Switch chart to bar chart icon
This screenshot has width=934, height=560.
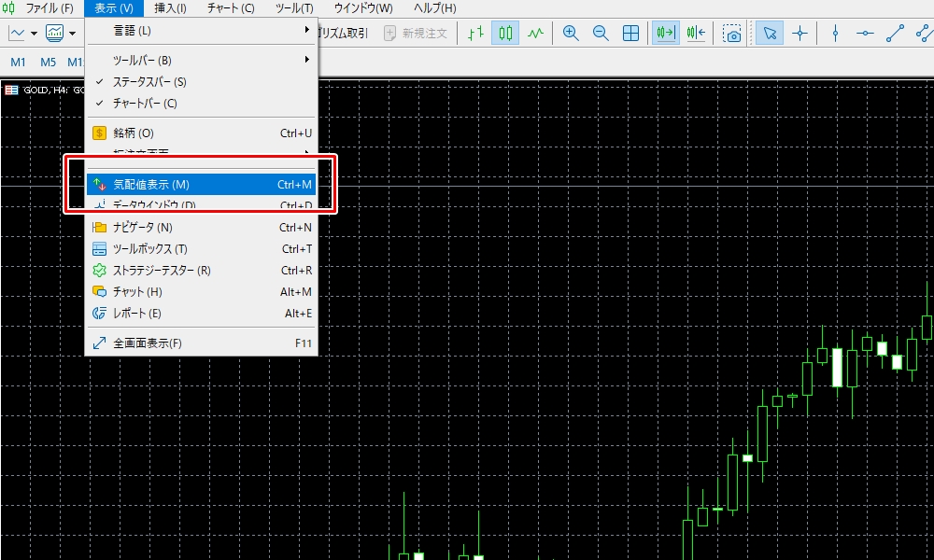(476, 34)
